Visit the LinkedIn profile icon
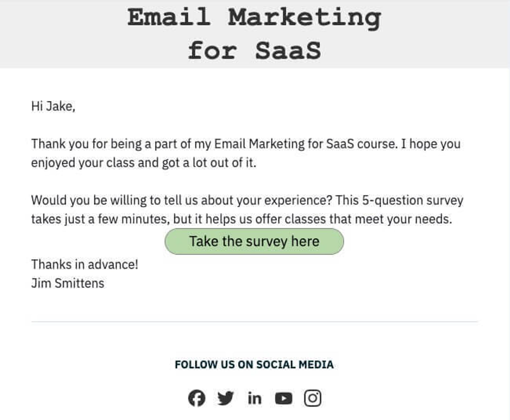The image size is (510, 420). coord(254,398)
